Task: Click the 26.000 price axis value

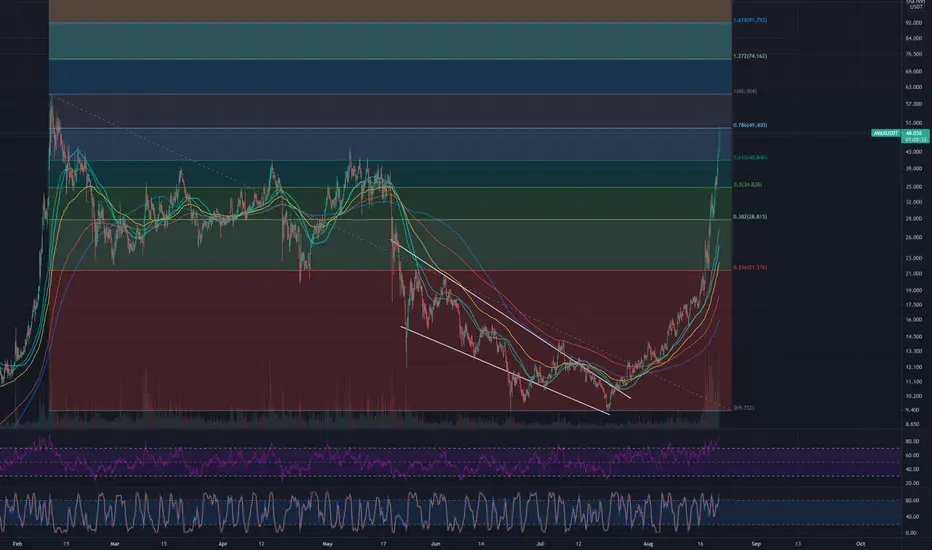Action: 913,237
